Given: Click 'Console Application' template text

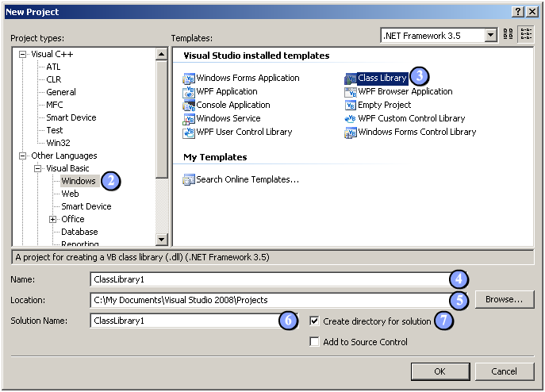Looking at the screenshot, I should click(x=233, y=105).
